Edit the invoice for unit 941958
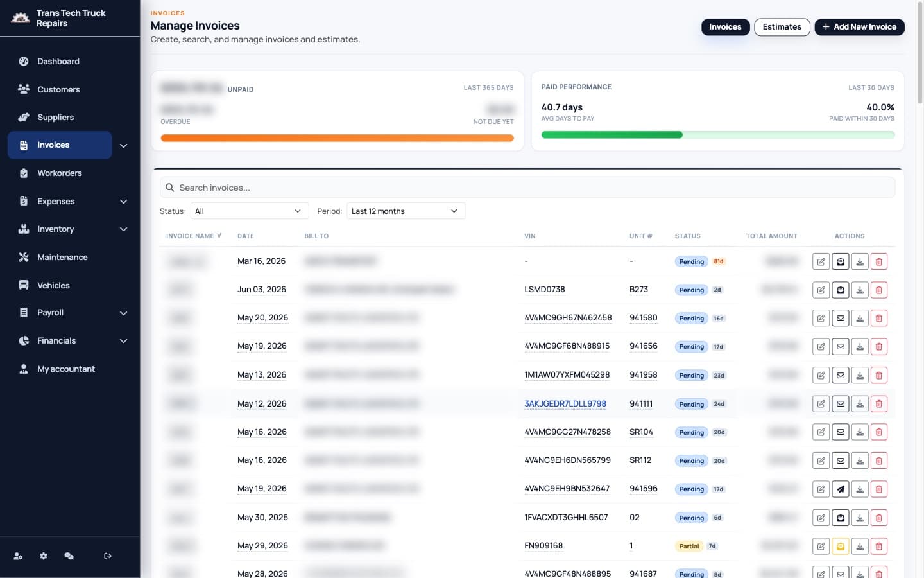 point(821,375)
